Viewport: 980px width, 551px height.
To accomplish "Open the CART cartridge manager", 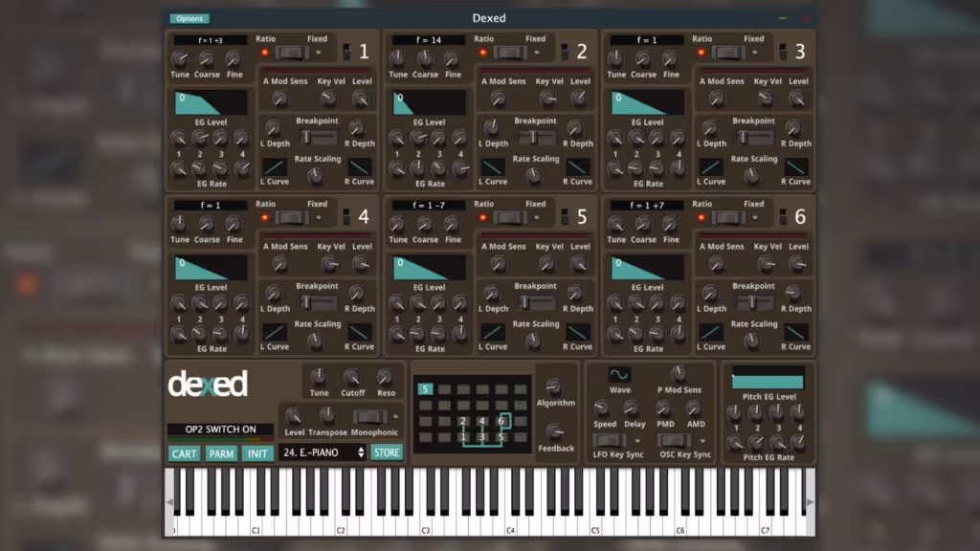I will tap(185, 453).
